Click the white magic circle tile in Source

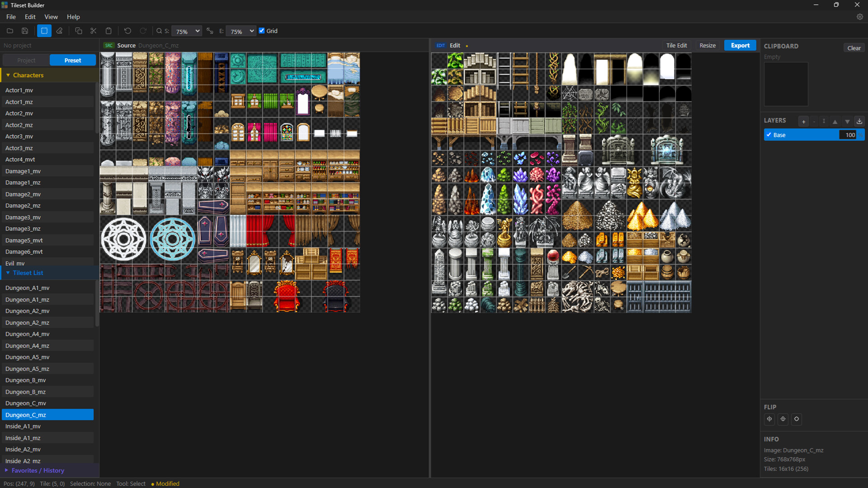coord(124,239)
